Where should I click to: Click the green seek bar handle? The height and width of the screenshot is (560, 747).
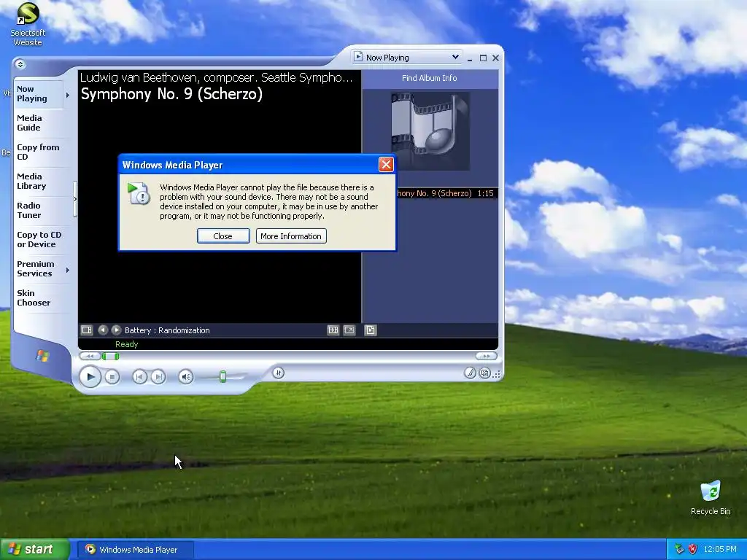[x=111, y=356]
